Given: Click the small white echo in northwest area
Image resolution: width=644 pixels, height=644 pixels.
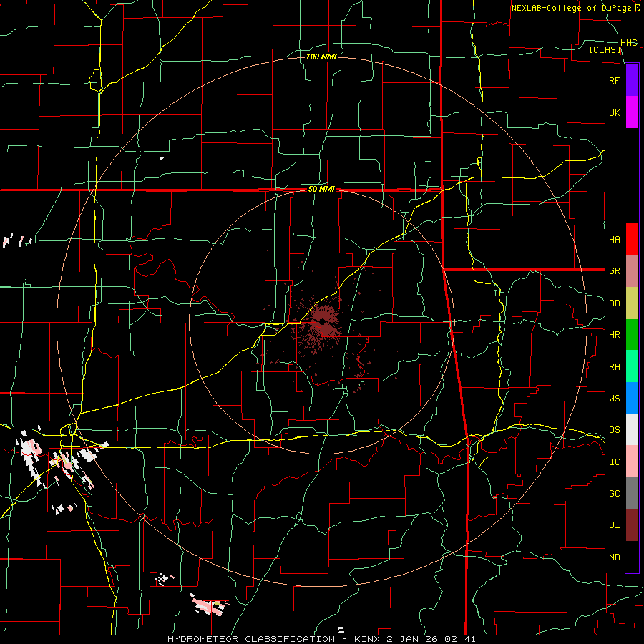Looking at the screenshot, I should [x=162, y=158].
